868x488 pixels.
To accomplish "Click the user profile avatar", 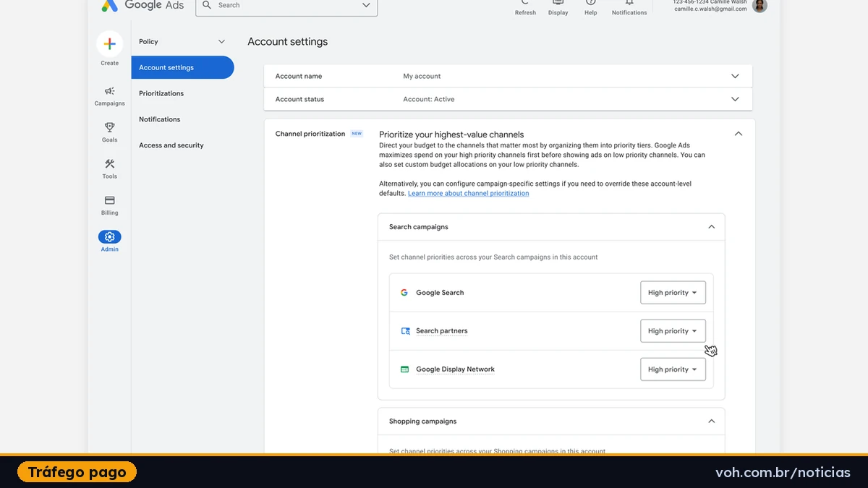I will [x=759, y=6].
